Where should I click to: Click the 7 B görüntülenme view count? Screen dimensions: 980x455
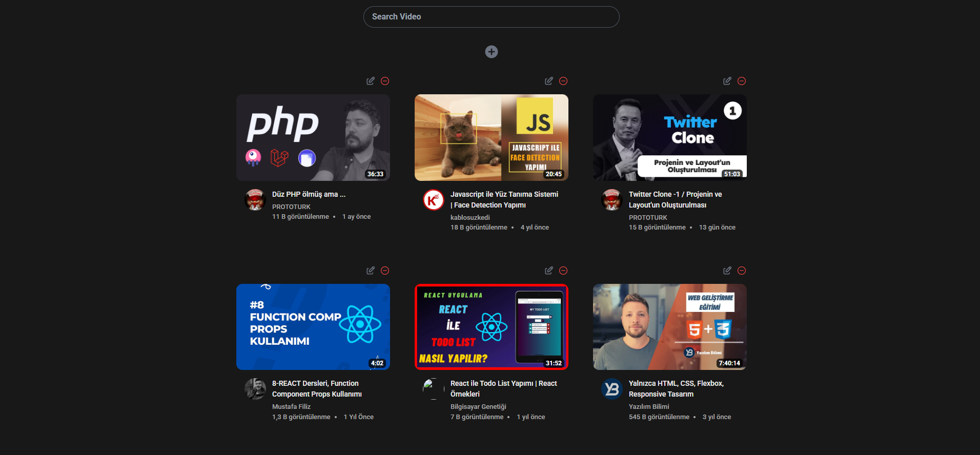click(x=477, y=417)
